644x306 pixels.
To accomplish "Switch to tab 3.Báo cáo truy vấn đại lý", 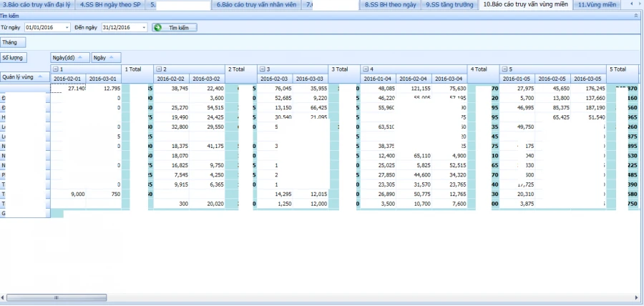I will coord(37,5).
